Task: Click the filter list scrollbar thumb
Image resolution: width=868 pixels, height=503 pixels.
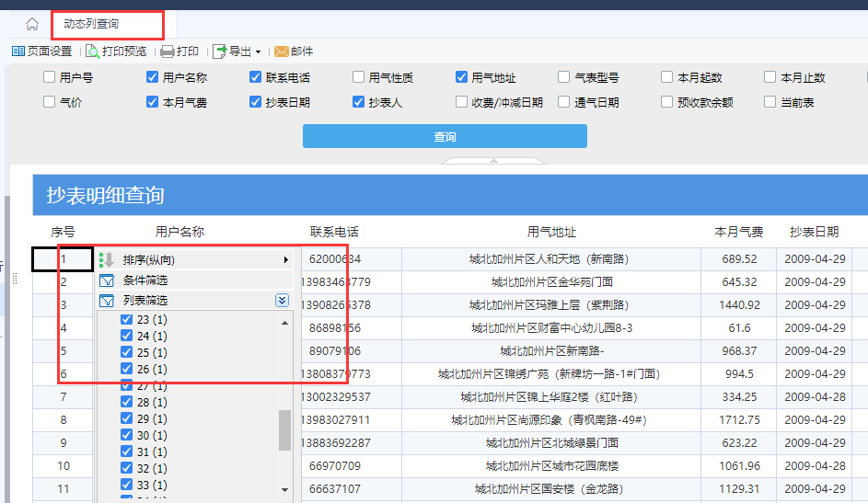Action: [x=284, y=430]
